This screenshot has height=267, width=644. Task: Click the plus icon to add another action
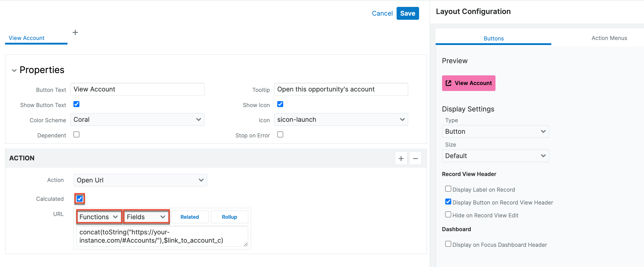(401, 158)
